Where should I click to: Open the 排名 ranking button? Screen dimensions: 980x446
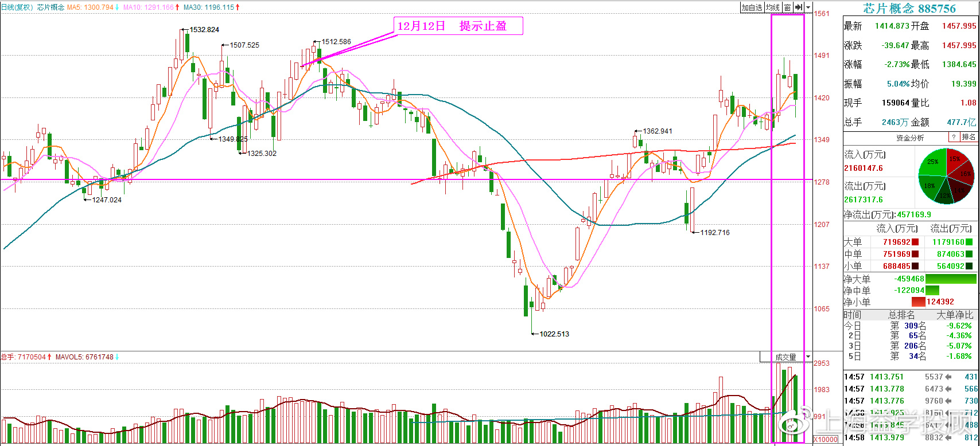tap(969, 137)
